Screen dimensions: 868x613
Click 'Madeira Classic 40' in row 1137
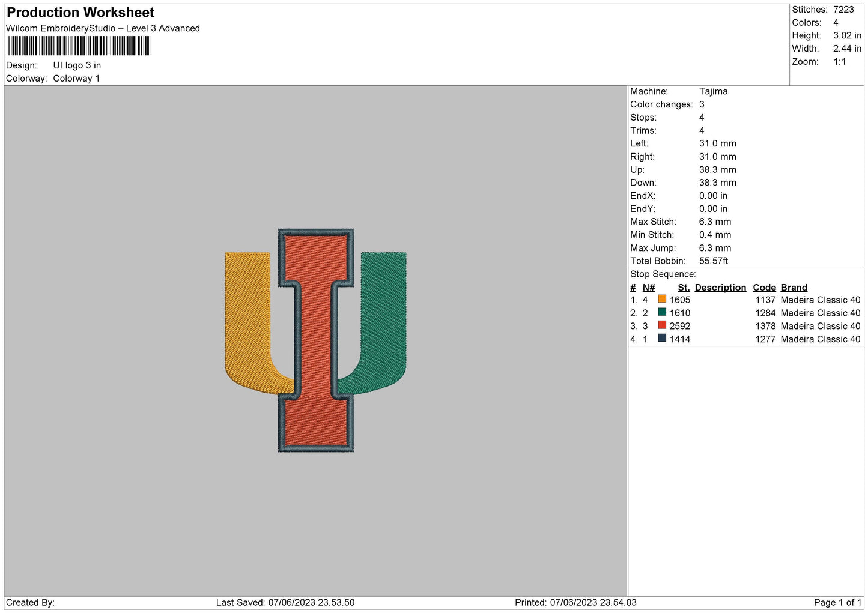tap(820, 300)
